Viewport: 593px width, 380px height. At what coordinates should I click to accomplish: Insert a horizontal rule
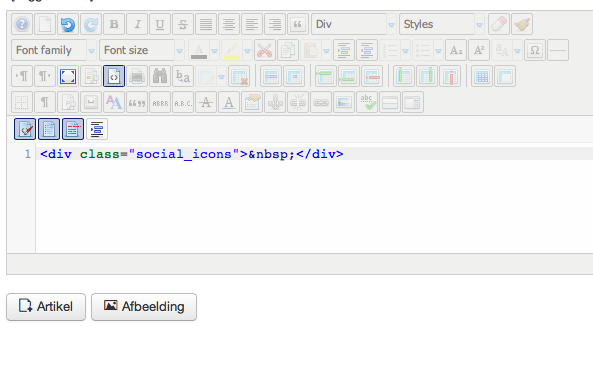[558, 50]
